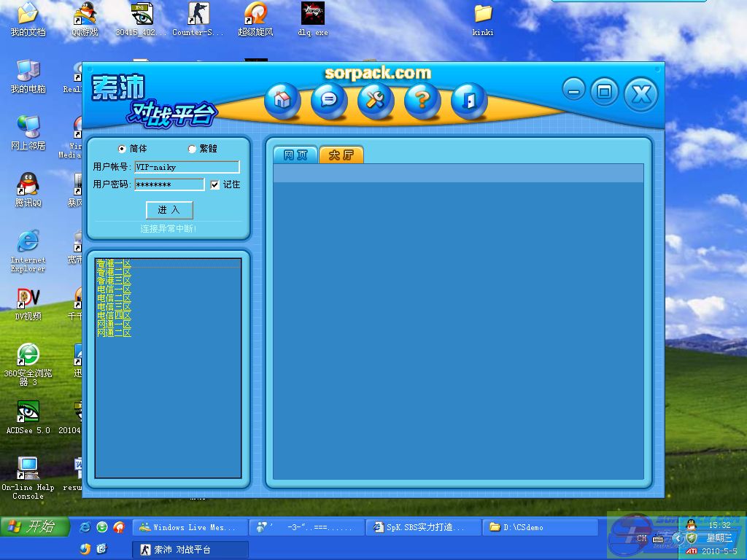Viewport: 747px width, 560px height.
Task: Open the chat bubble icon
Action: coord(329,100)
